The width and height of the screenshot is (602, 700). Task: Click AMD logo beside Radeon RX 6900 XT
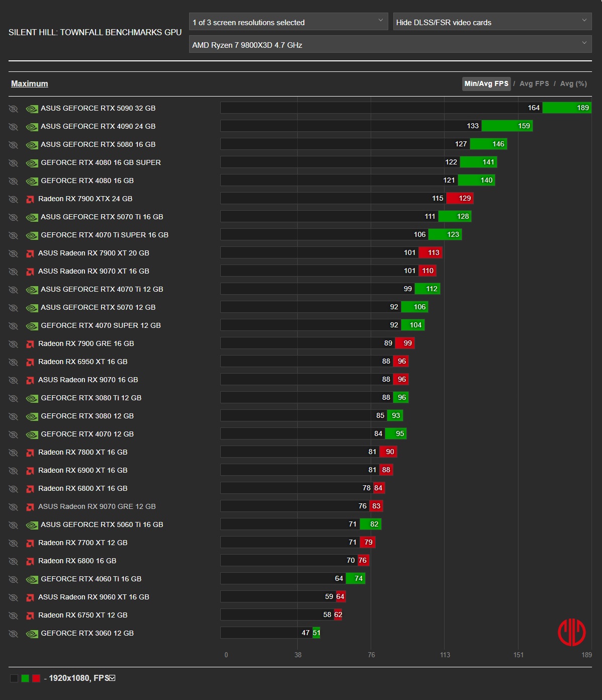click(x=30, y=471)
